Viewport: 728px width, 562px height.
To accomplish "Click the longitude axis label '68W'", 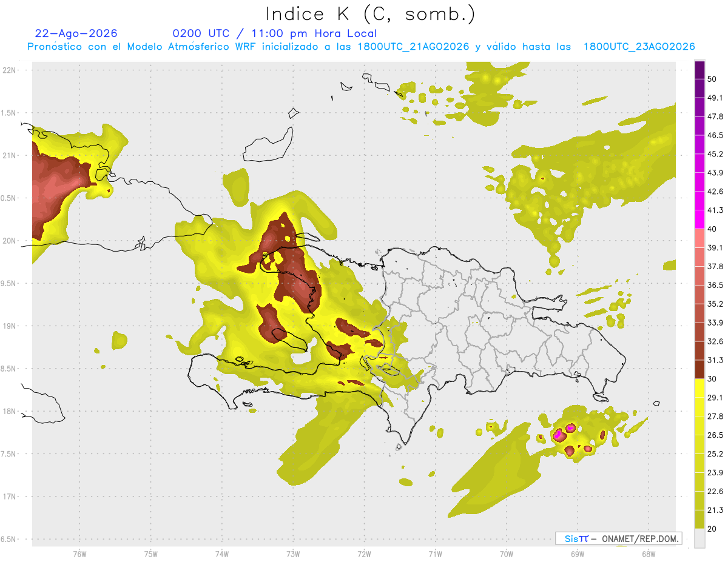I will pyautogui.click(x=649, y=554).
